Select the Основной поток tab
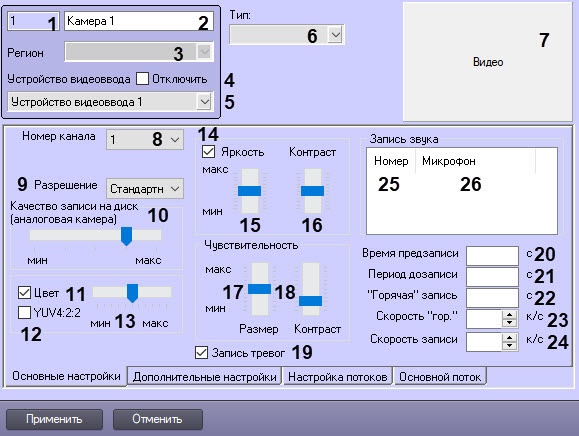Image resolution: width=579 pixels, height=436 pixels. coord(440,377)
